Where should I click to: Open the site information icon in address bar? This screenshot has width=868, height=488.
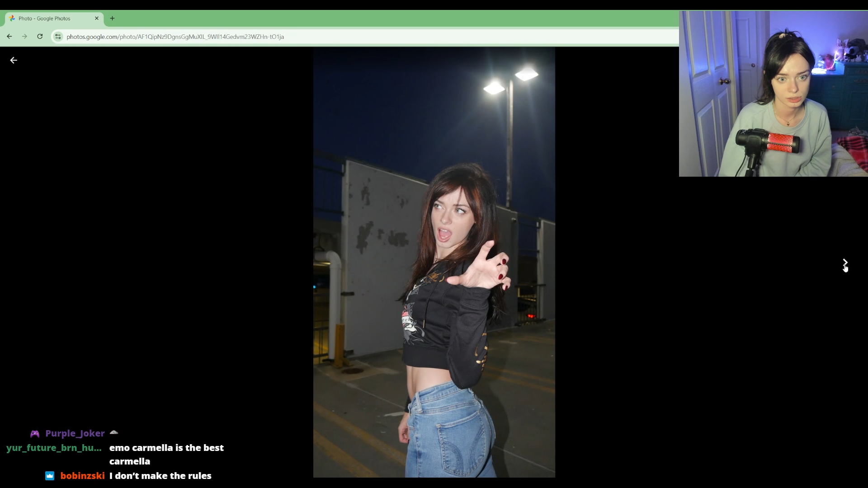58,37
